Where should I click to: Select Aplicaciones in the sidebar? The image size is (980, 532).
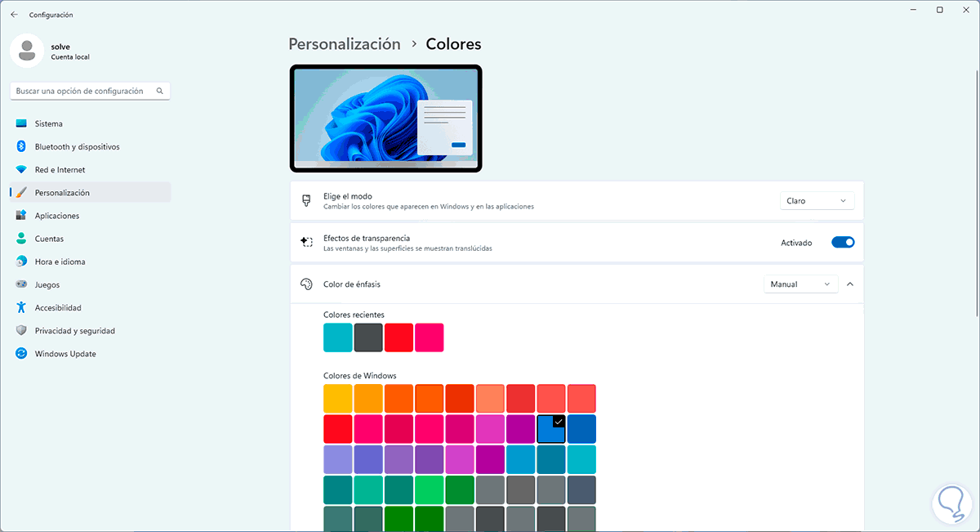click(90, 216)
